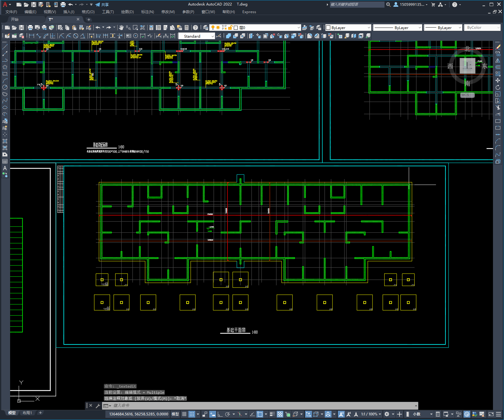The width and height of the screenshot is (504, 420).
Task: Toggle transparency display in status bar
Action: 280,414
